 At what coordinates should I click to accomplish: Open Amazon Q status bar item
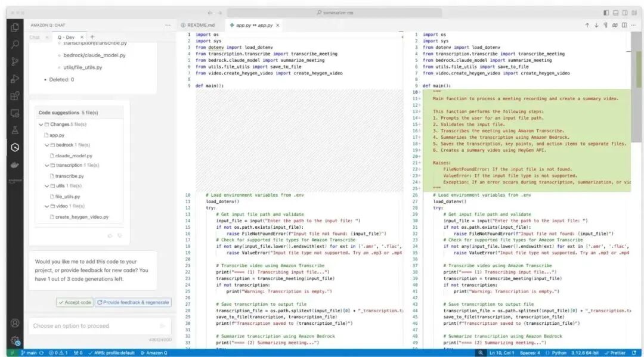coord(154,353)
